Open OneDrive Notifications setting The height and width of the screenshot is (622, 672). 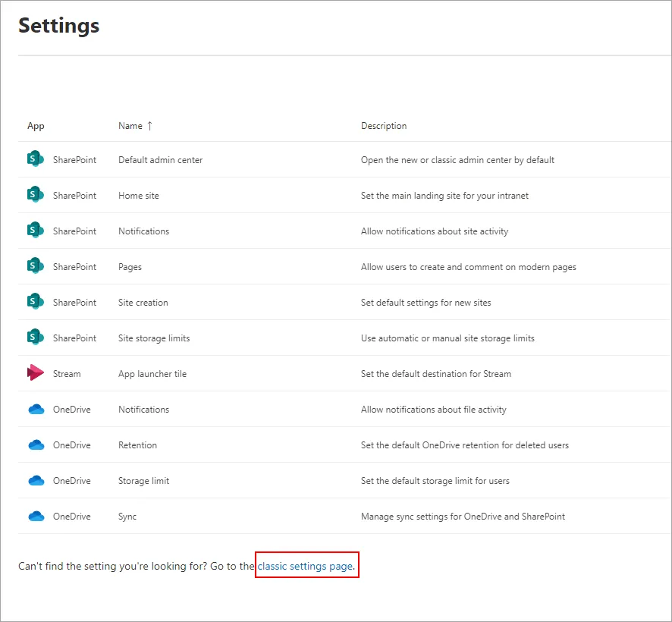(143, 410)
